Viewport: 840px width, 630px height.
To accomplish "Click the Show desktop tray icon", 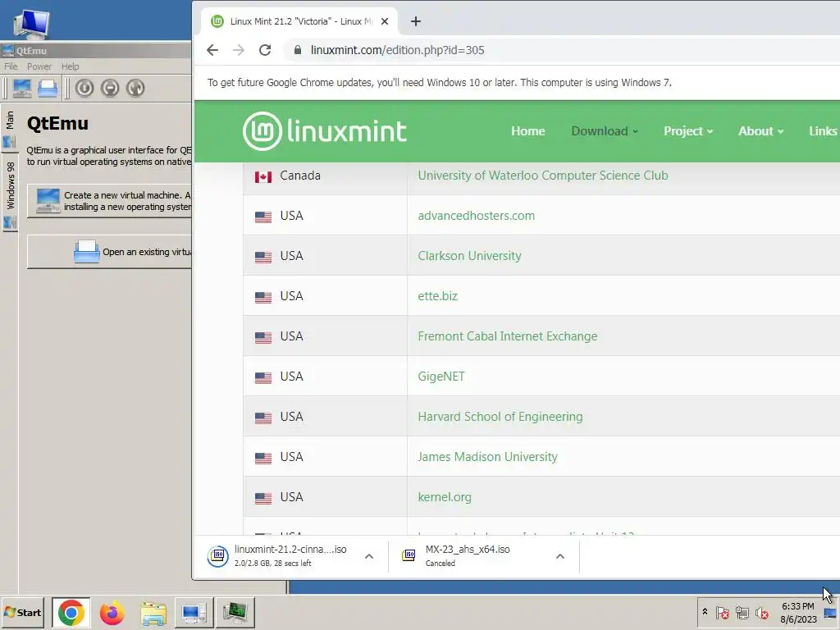I will coord(830,612).
